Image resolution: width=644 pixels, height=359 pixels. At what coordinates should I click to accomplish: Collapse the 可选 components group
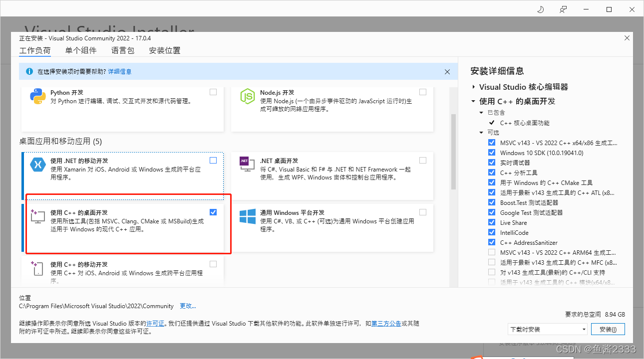click(482, 133)
